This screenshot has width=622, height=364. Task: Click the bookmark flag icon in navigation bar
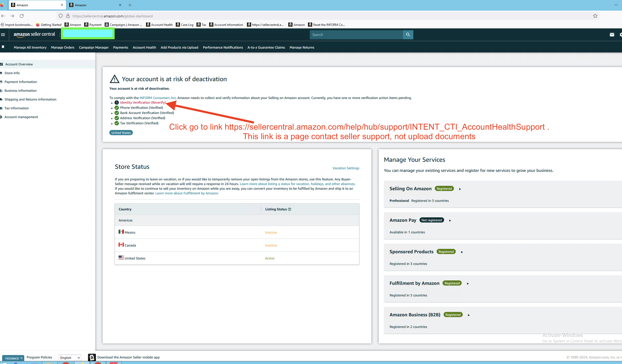pyautogui.click(x=3, y=47)
